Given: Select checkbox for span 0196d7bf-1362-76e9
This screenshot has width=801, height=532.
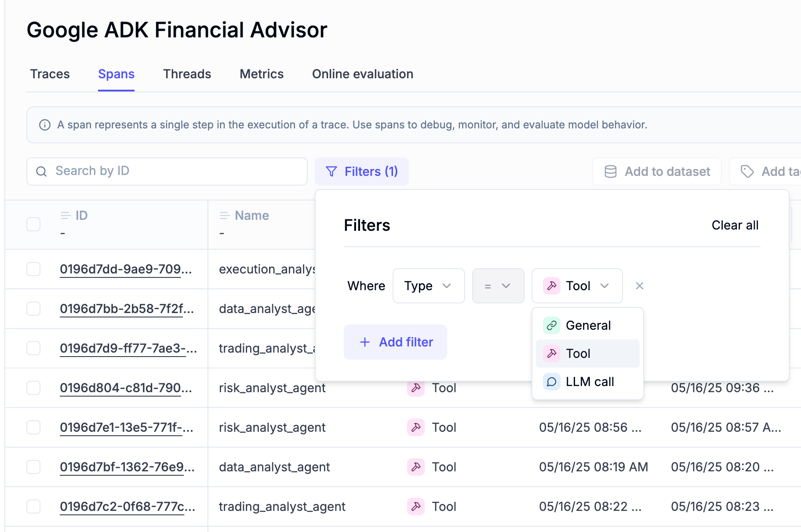Looking at the screenshot, I should click(x=33, y=467).
